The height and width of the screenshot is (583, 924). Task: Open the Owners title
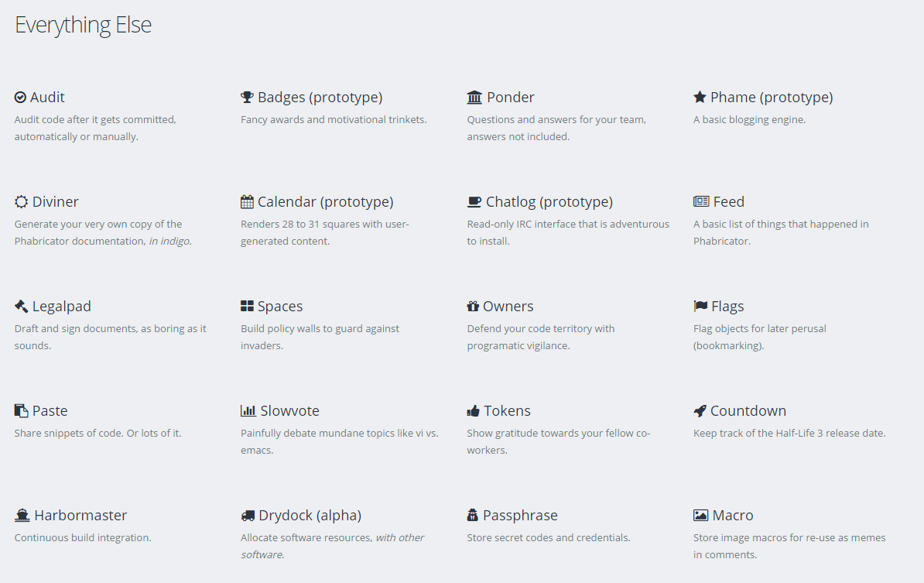coord(508,306)
